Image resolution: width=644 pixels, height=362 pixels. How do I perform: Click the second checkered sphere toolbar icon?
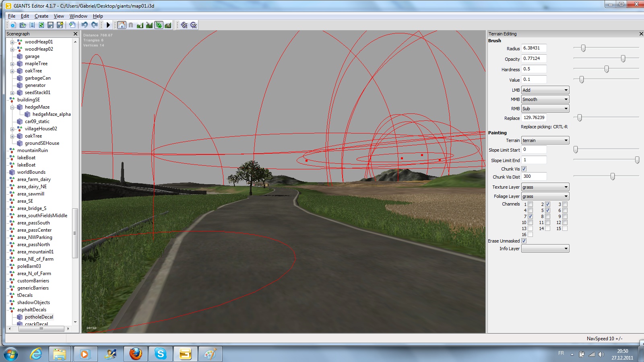point(194,25)
